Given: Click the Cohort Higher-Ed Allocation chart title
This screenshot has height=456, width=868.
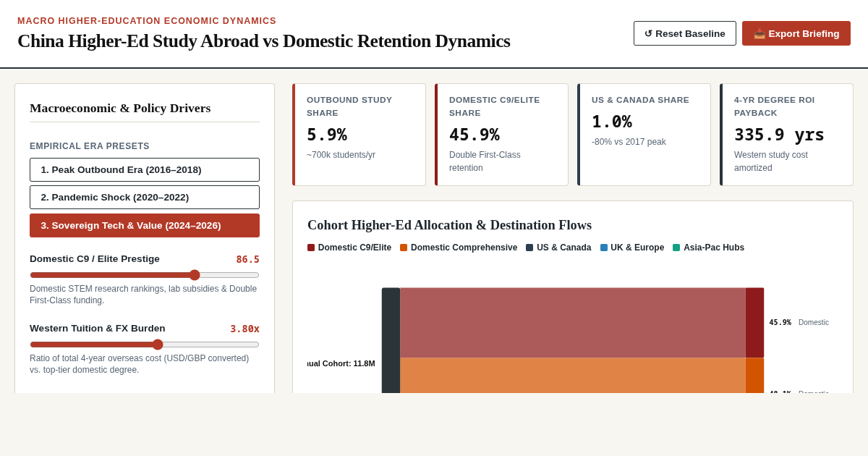Looking at the screenshot, I should (x=449, y=225).
